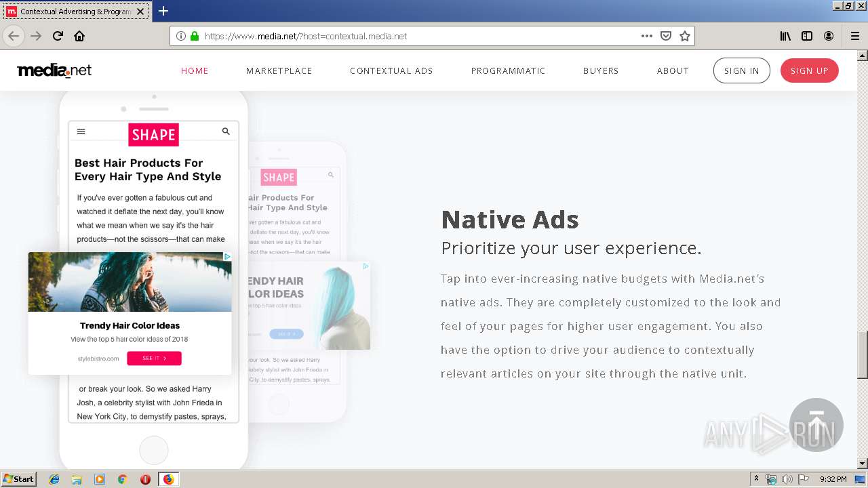This screenshot has width=868, height=488.
Task: Open the ABOUT navigation item
Action: click(x=673, y=70)
